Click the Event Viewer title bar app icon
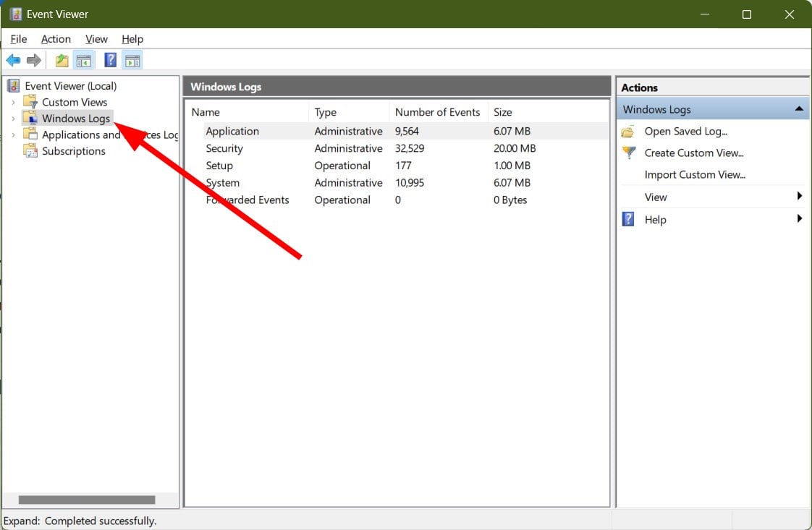This screenshot has width=812, height=530. click(x=15, y=14)
